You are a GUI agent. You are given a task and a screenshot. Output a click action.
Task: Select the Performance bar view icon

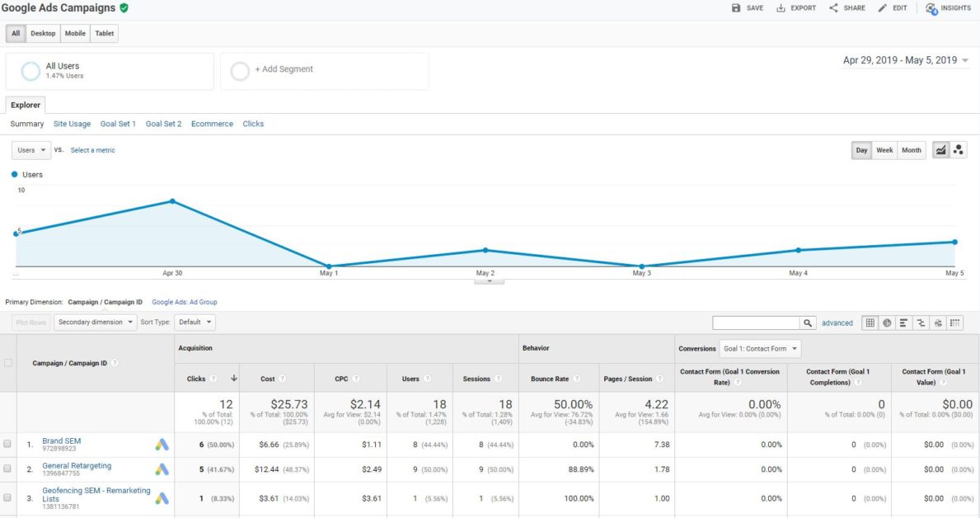[x=903, y=323]
